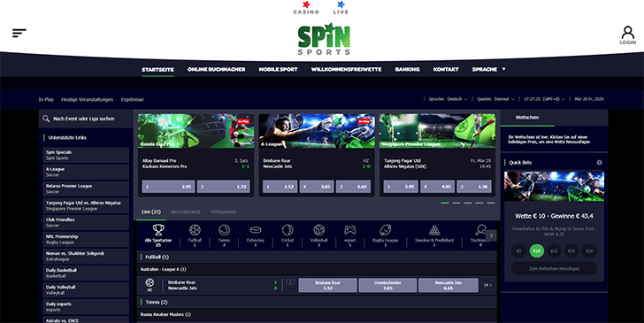Bet on Newcastle Jets 6.65 in list

[x=448, y=285]
